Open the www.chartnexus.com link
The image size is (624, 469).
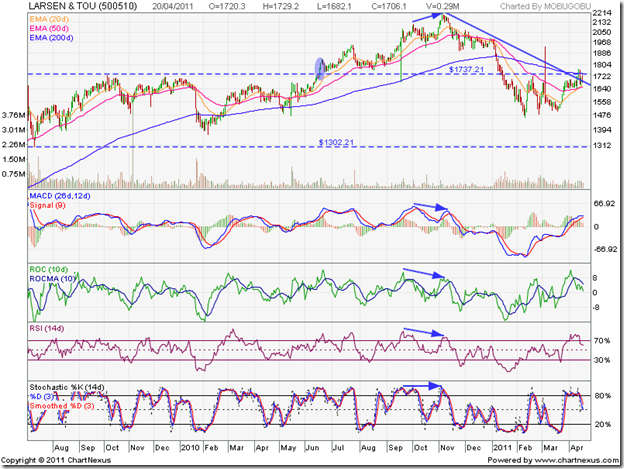pos(576,460)
